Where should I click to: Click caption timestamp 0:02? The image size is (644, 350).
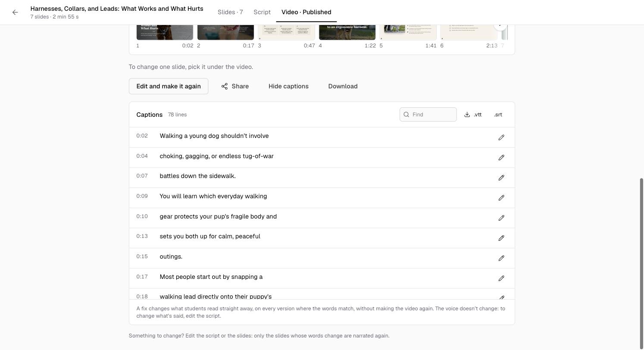pos(142,136)
